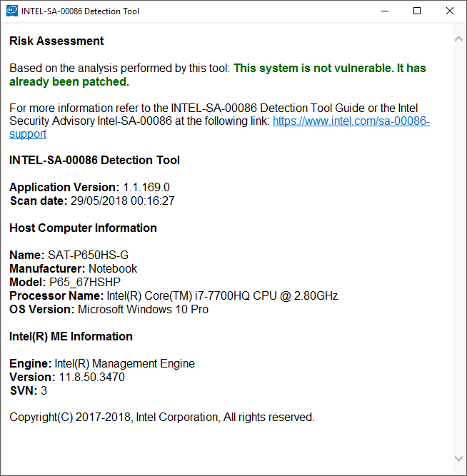Click engine value Intel(R) Management Engine

(124, 364)
